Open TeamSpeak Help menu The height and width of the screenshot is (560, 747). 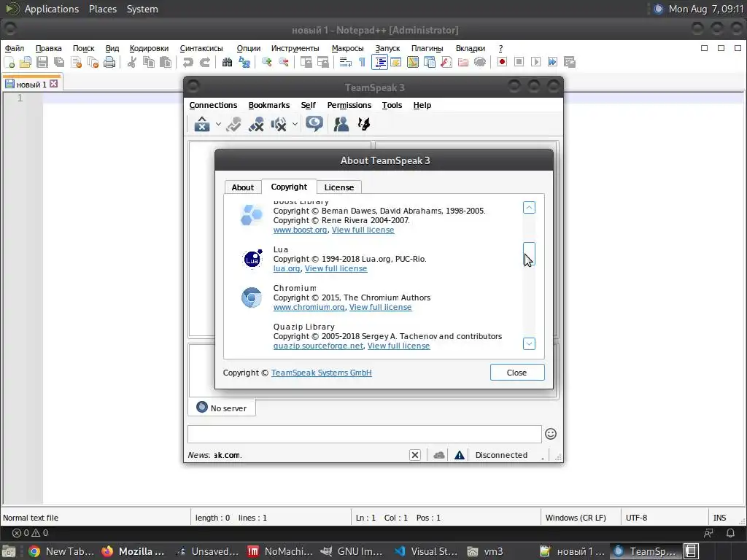pos(422,105)
